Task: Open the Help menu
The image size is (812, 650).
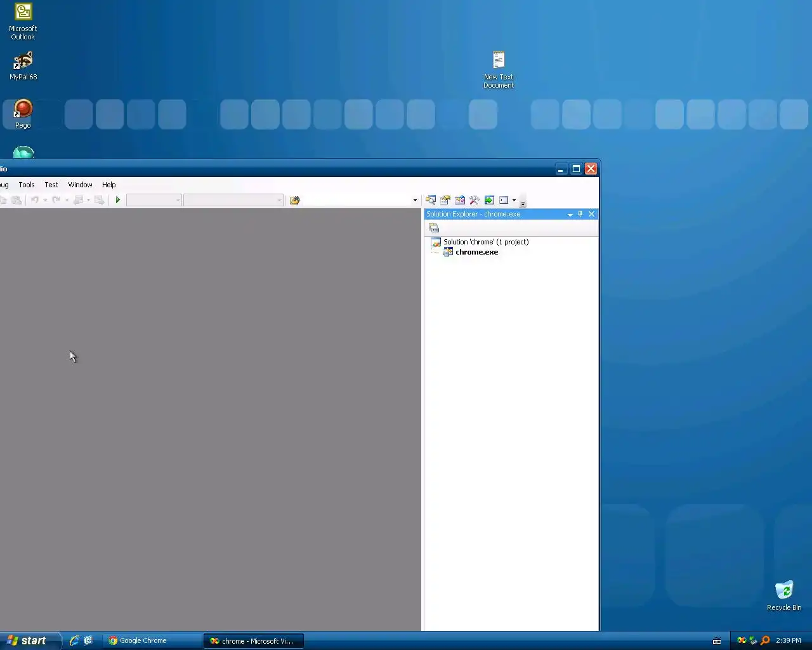Action: [109, 185]
